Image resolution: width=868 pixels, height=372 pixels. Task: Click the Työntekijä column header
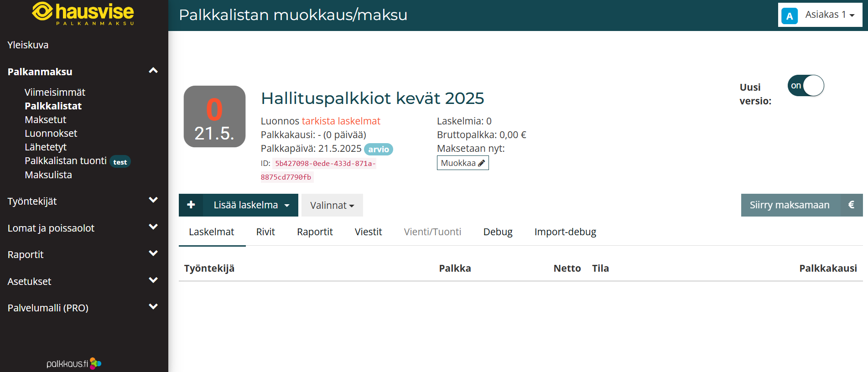click(x=209, y=268)
